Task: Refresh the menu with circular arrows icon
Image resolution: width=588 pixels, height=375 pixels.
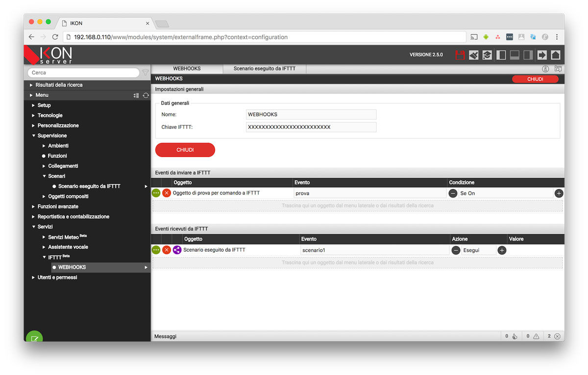Action: coord(146,95)
